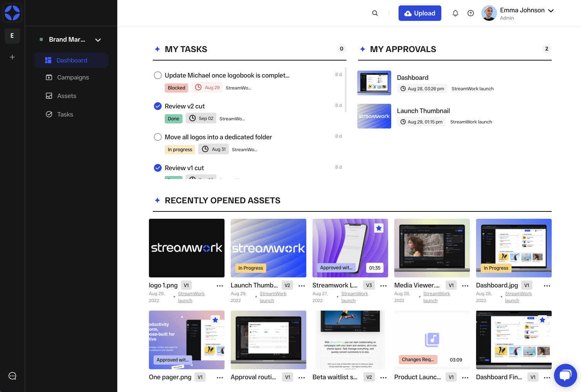Open the Launch Thumbnail approval thumbnail
Viewport: 581px width, 392px height.
coord(374,116)
